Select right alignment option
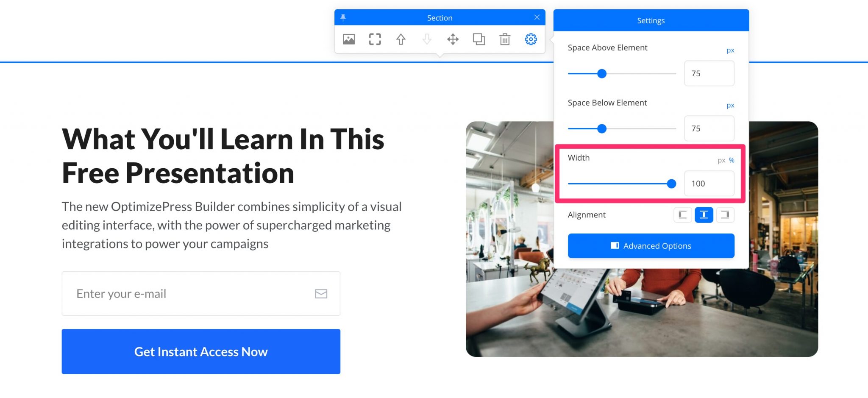This screenshot has height=398, width=868. [x=725, y=215]
